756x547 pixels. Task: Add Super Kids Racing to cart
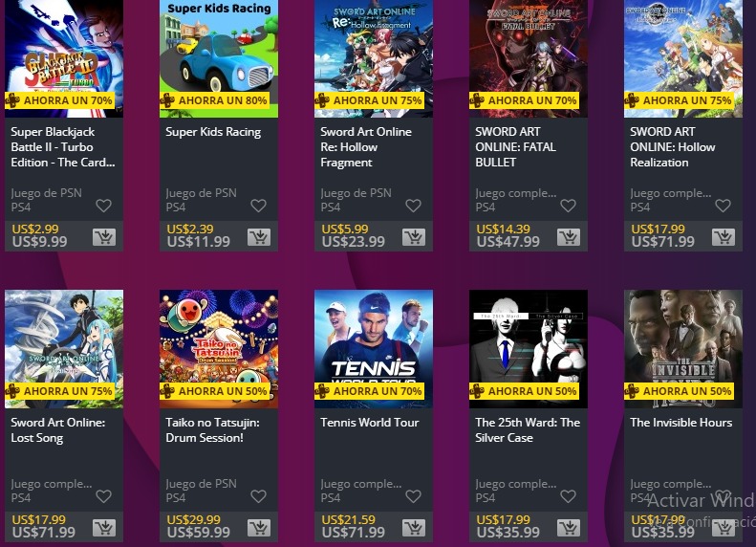click(x=259, y=237)
